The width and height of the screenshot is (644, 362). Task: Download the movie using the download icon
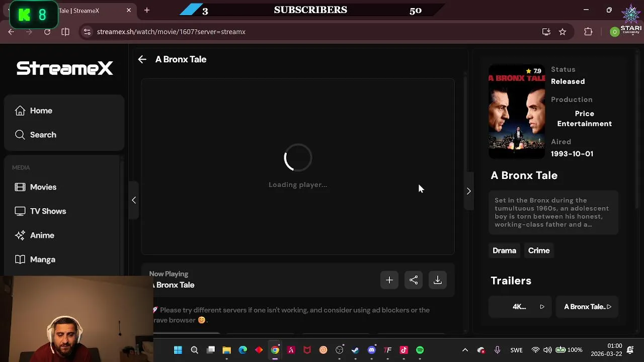tap(438, 280)
